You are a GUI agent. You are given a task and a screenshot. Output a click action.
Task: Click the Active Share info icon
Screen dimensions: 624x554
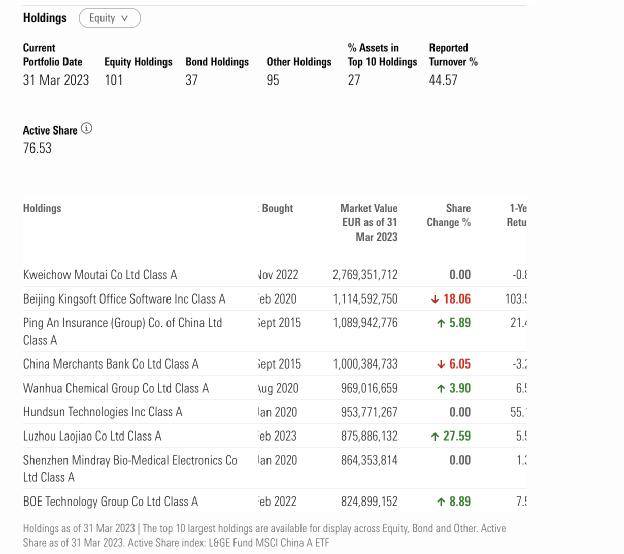pos(86,129)
